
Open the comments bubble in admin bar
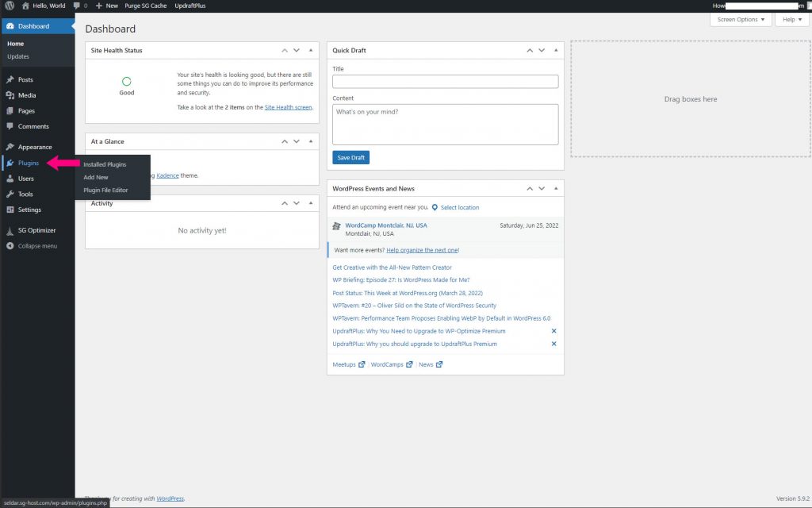point(77,6)
